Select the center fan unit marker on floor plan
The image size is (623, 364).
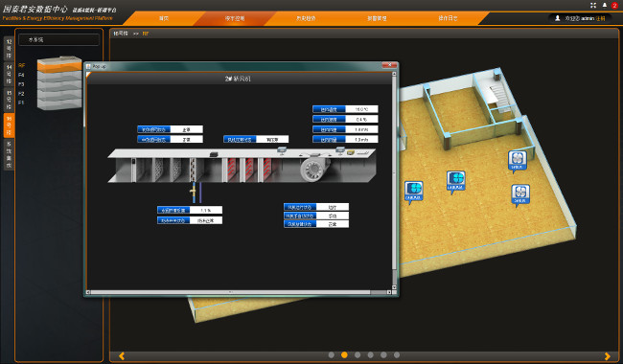click(x=455, y=182)
